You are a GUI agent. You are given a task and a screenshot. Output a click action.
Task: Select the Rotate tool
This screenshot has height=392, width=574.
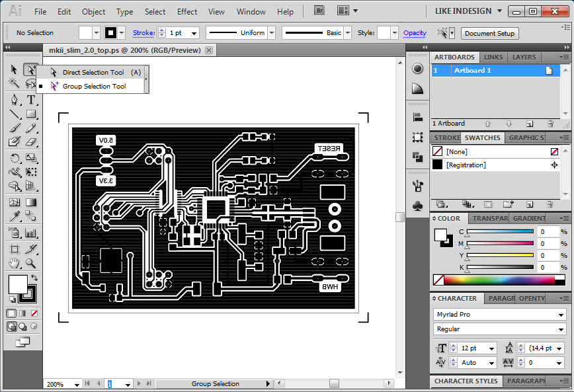click(x=14, y=158)
